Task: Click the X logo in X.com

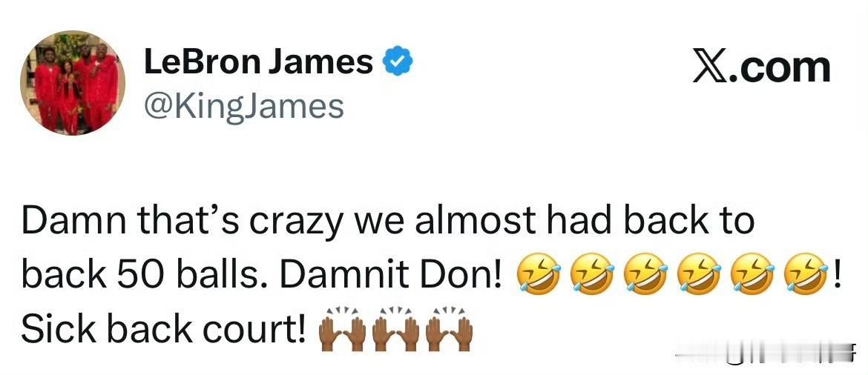Action: click(x=712, y=68)
